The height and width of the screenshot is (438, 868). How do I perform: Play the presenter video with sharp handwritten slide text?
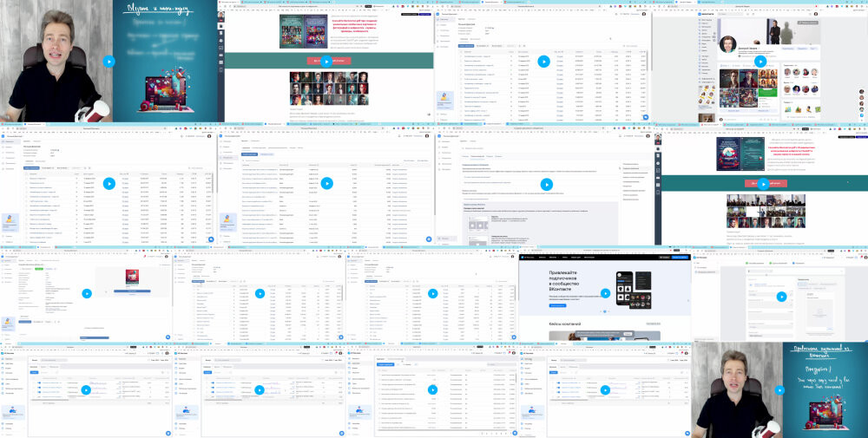780,390
